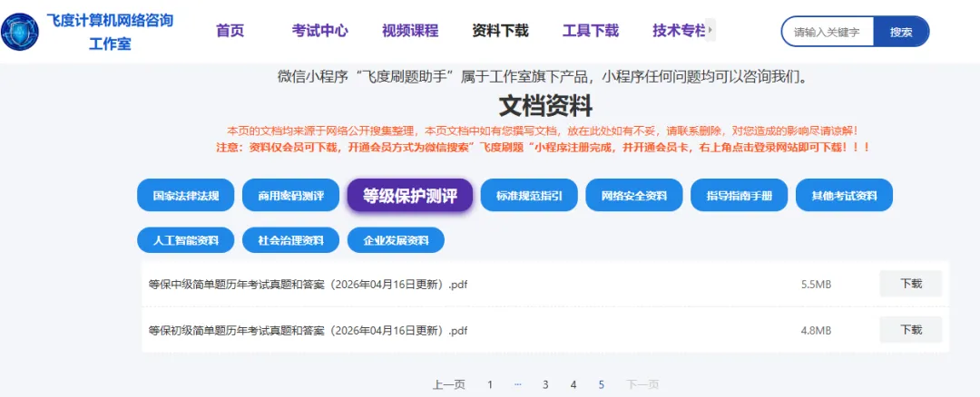The height and width of the screenshot is (397, 980).
Task: Select the 社会治理资料 category
Action: point(290,240)
